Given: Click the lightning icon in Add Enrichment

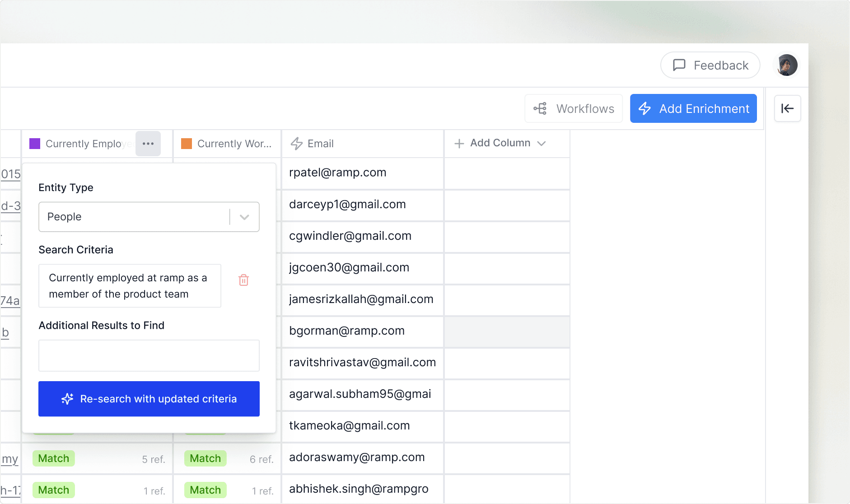Looking at the screenshot, I should coord(645,108).
